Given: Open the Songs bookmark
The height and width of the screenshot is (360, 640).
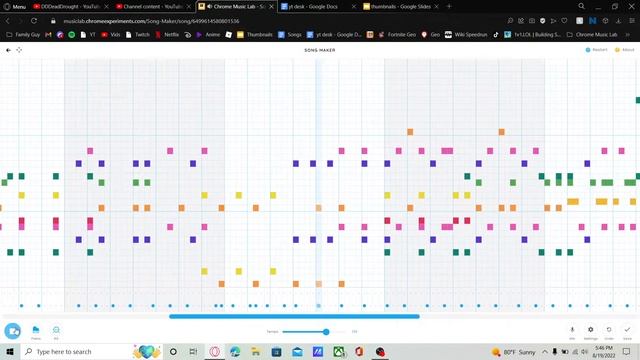Looking at the screenshot, I should pyautogui.click(x=290, y=35).
